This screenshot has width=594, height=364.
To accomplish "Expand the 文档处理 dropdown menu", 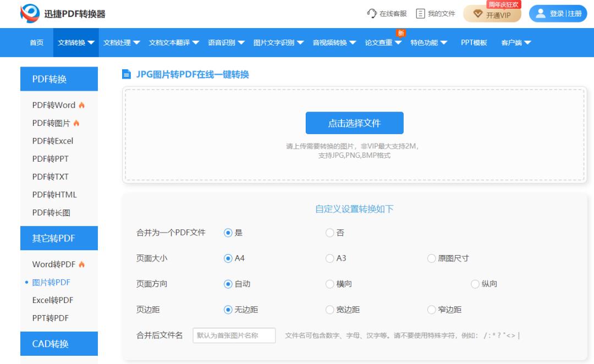I will (122, 42).
